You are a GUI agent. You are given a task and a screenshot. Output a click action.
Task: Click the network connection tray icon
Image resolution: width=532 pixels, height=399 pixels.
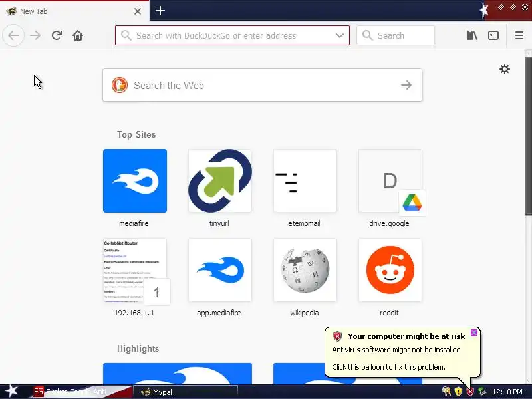click(481, 392)
